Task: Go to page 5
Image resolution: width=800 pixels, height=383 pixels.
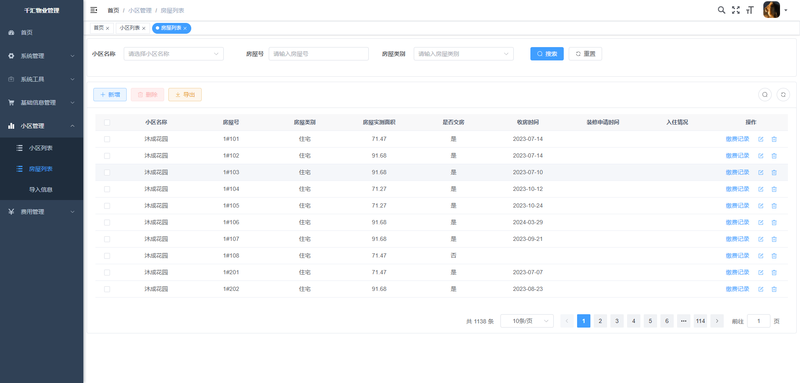Action: tap(651, 321)
